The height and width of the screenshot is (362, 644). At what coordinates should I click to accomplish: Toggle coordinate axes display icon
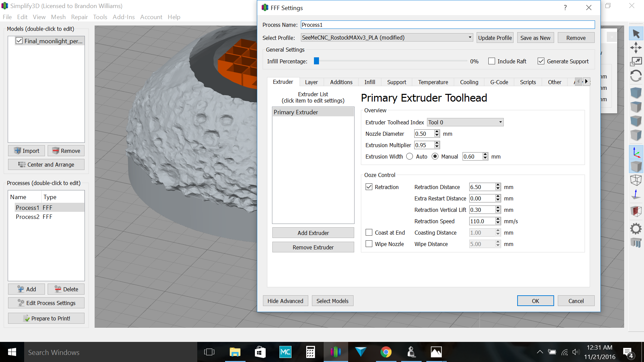pos(636,153)
